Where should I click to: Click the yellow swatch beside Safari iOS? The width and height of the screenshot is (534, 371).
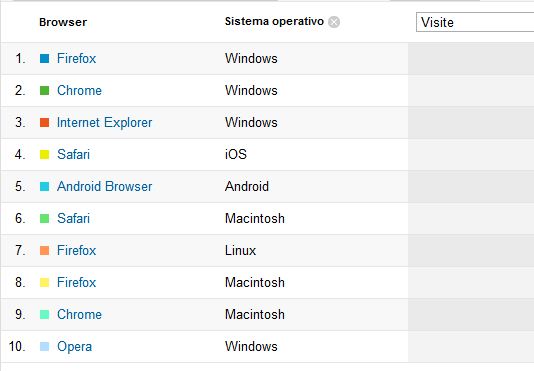click(45, 154)
